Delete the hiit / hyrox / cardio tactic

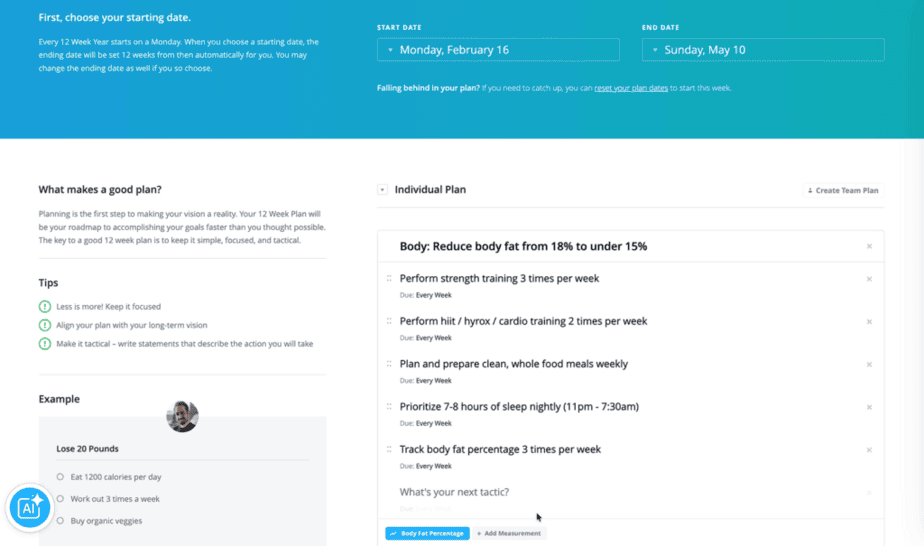[x=869, y=322]
